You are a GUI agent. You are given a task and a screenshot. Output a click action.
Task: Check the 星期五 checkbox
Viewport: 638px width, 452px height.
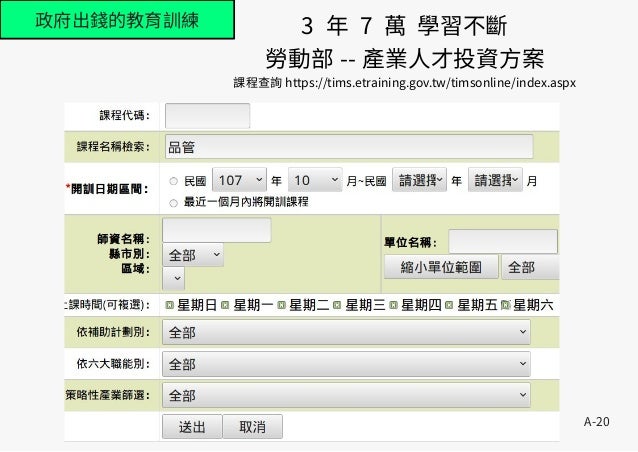tap(449, 305)
